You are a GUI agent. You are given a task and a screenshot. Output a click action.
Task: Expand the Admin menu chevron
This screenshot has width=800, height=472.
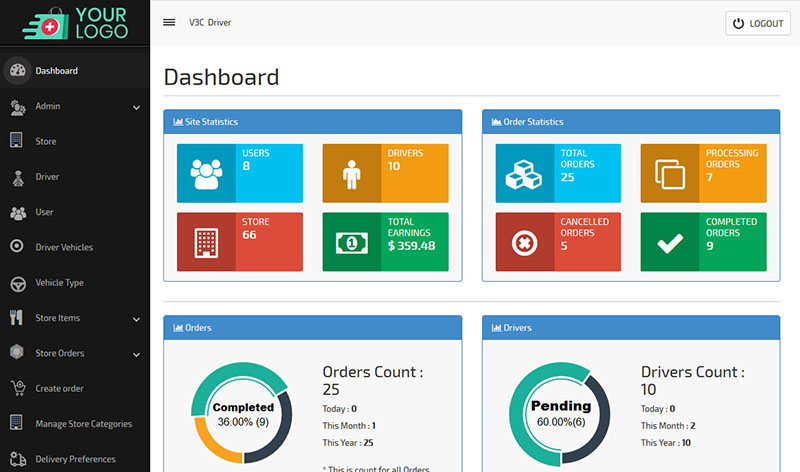point(136,108)
